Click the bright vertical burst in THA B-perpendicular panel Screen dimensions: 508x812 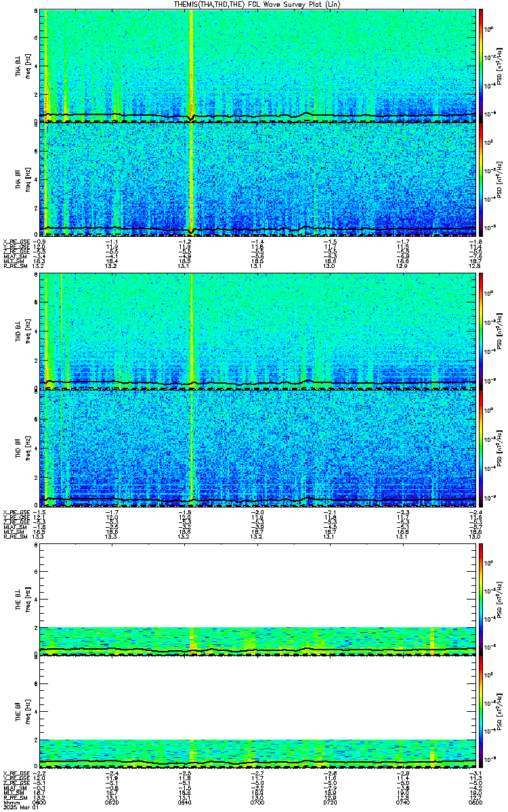point(192,66)
